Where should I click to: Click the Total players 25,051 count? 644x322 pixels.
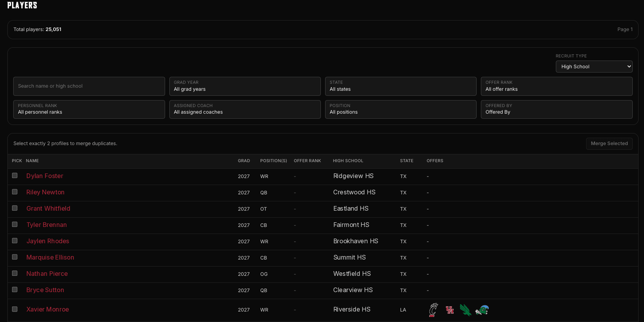(x=37, y=29)
